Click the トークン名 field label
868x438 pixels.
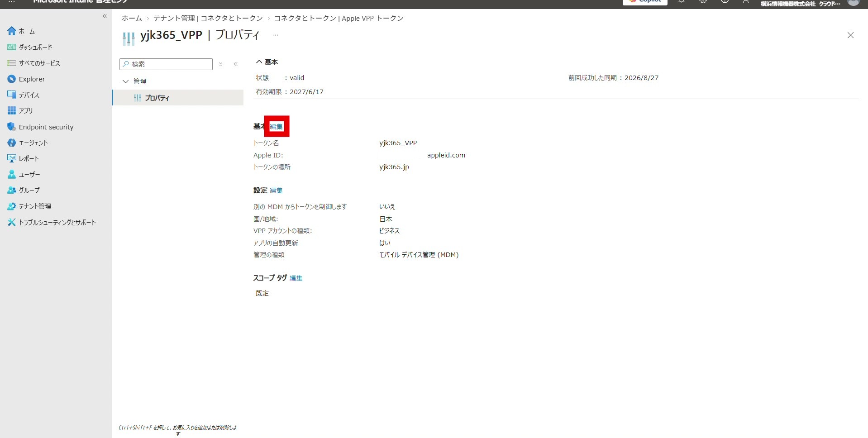266,143
